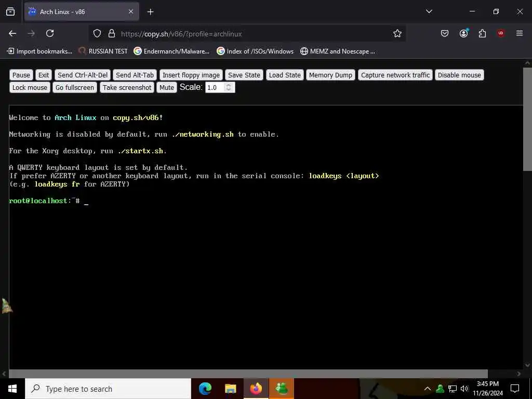
Task: Open the Pocket save icon
Action: coord(445,33)
